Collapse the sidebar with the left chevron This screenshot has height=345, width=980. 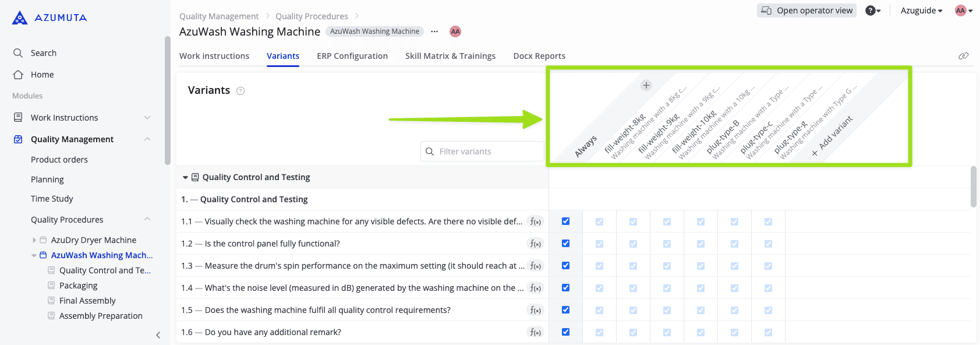pos(158,335)
